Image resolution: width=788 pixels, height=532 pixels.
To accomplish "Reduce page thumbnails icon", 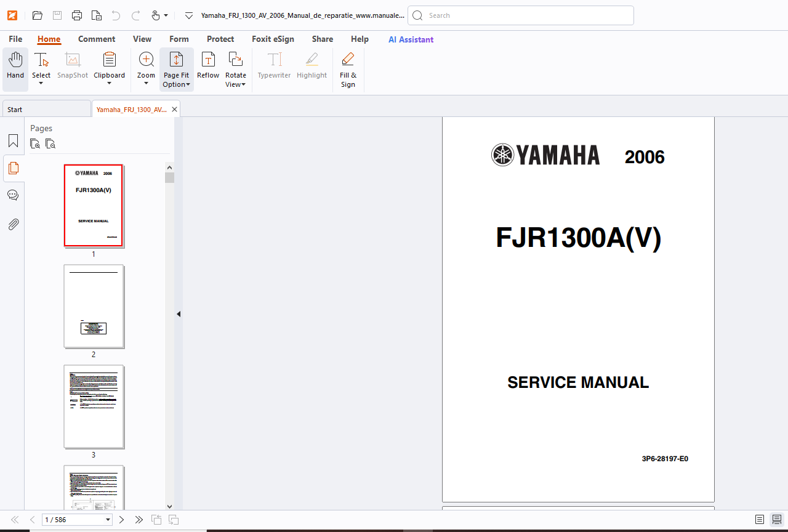I will point(50,144).
